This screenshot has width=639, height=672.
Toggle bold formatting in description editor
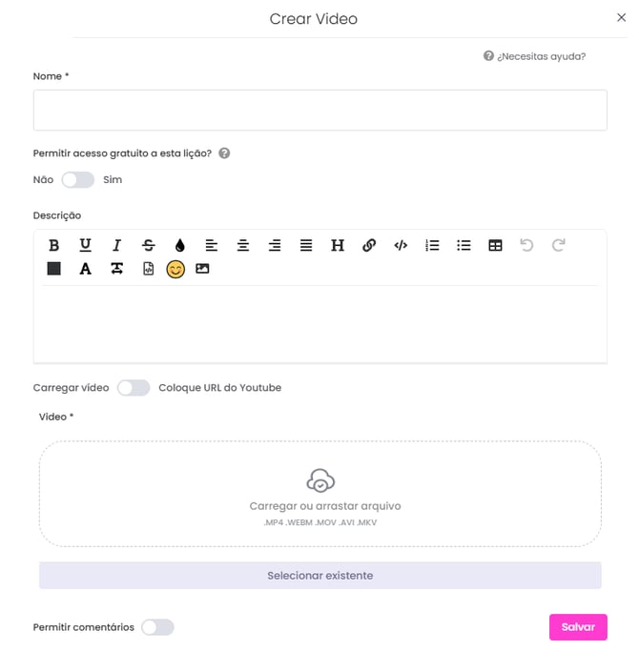tap(53, 245)
